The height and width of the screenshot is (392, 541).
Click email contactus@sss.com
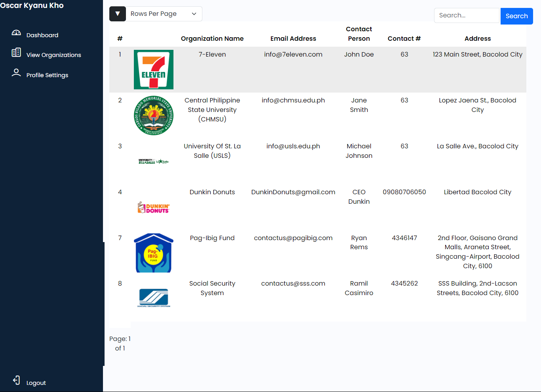[x=293, y=283]
